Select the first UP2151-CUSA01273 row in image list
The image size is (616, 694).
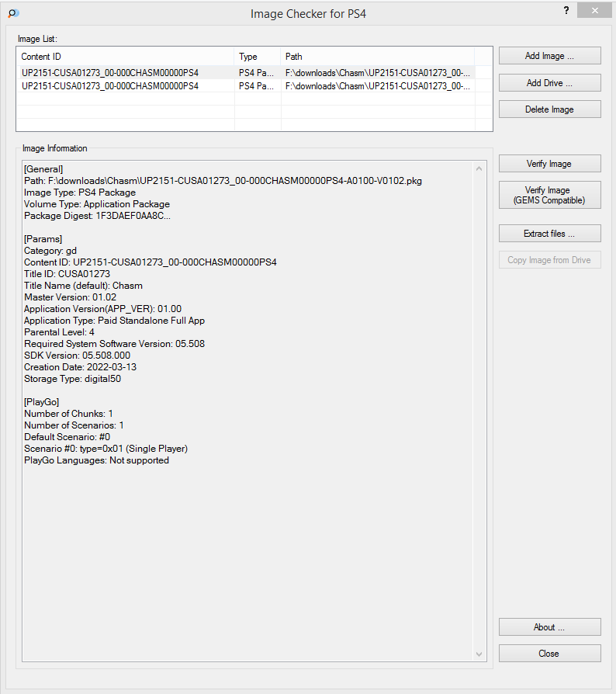245,73
